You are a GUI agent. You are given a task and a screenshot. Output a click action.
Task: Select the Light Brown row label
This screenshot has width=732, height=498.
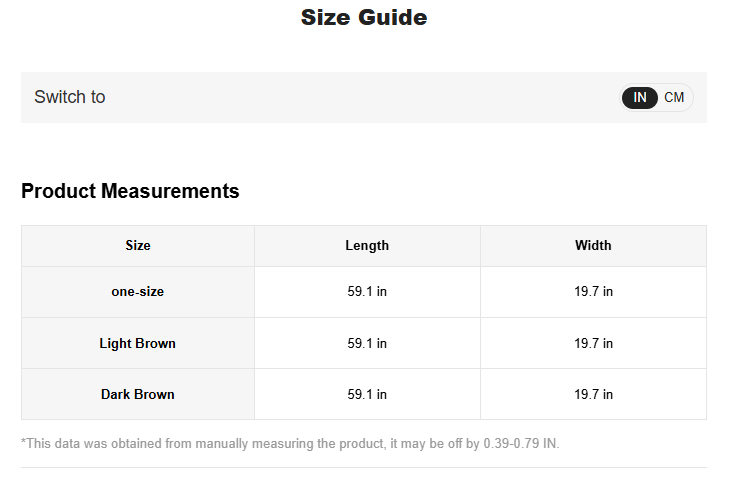(x=138, y=343)
